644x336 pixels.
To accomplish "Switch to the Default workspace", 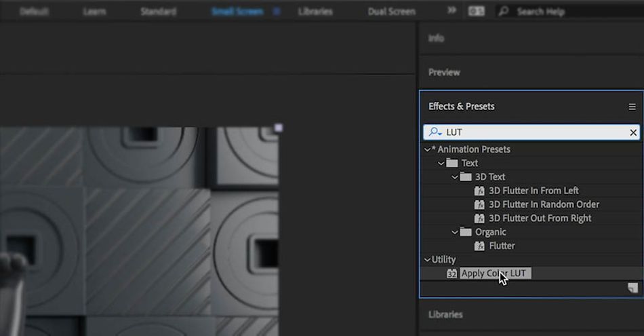I will pyautogui.click(x=34, y=12).
